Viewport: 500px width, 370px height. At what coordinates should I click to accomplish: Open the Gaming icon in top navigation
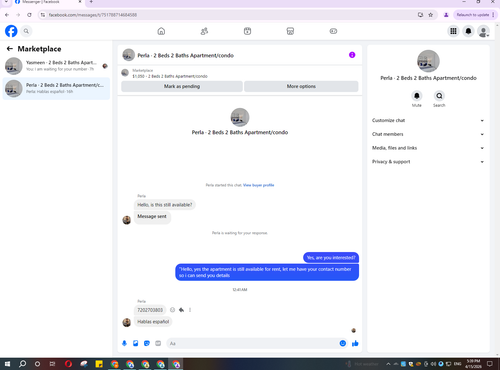(x=333, y=31)
